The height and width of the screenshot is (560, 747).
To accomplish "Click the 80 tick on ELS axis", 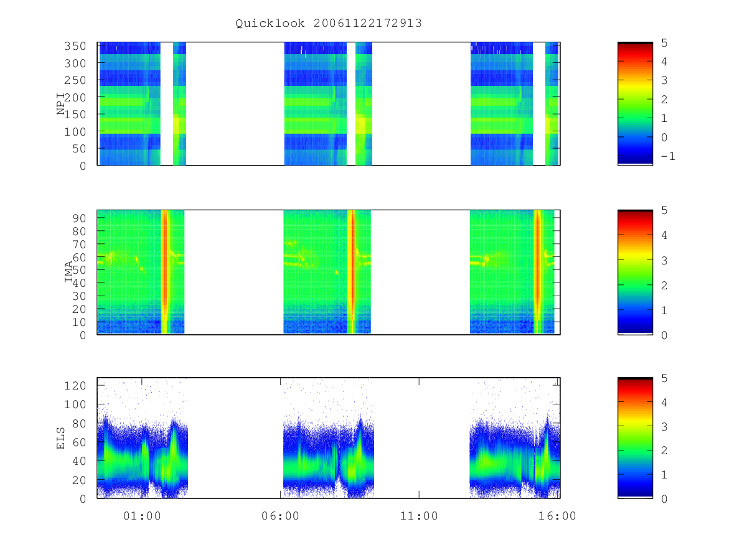I will pyautogui.click(x=80, y=424).
